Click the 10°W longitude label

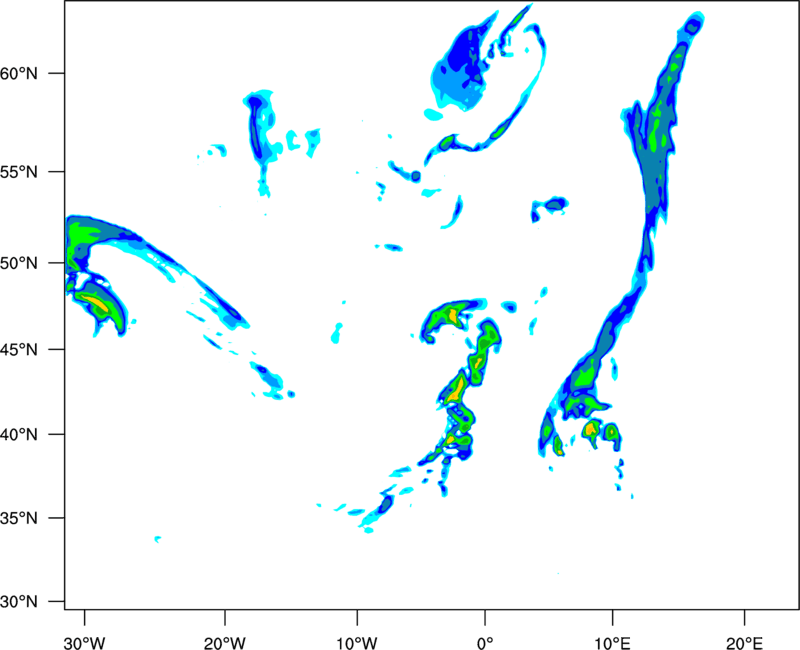click(x=357, y=643)
